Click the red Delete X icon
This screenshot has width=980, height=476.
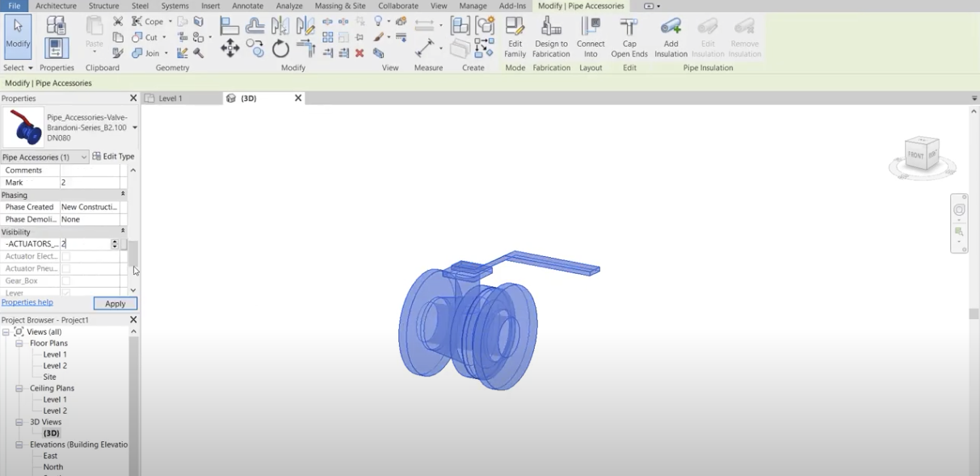360,53
